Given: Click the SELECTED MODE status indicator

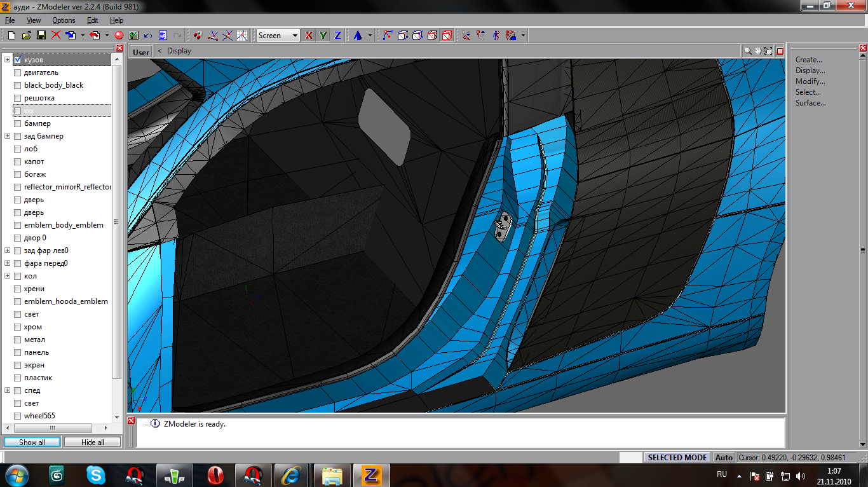Looking at the screenshot, I should (677, 457).
